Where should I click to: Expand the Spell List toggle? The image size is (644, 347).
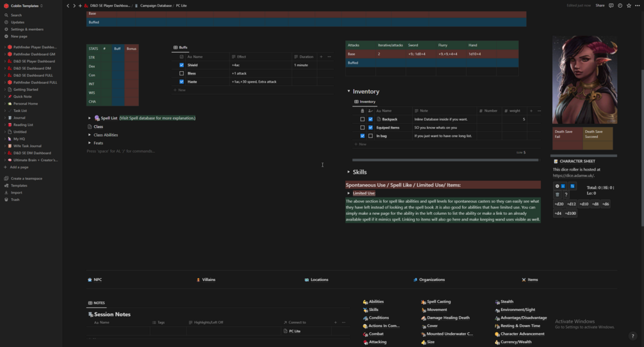90,118
